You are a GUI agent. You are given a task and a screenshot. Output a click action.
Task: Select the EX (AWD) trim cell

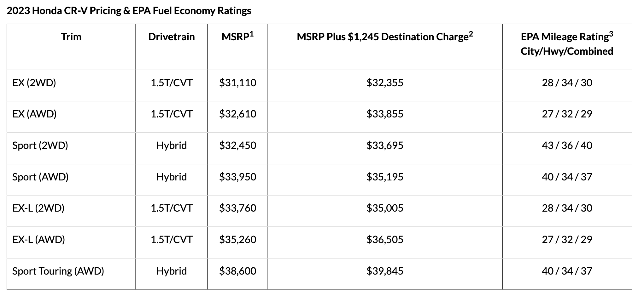pos(34,114)
